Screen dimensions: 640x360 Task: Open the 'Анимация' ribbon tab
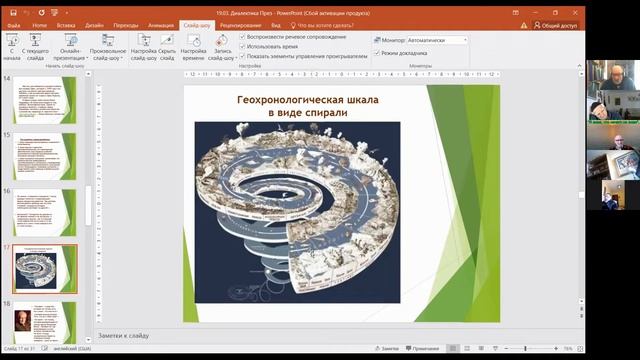tap(161, 25)
